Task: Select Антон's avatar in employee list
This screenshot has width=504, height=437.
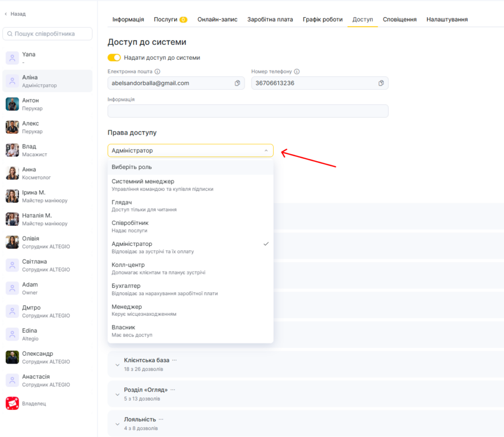Action: [x=12, y=104]
